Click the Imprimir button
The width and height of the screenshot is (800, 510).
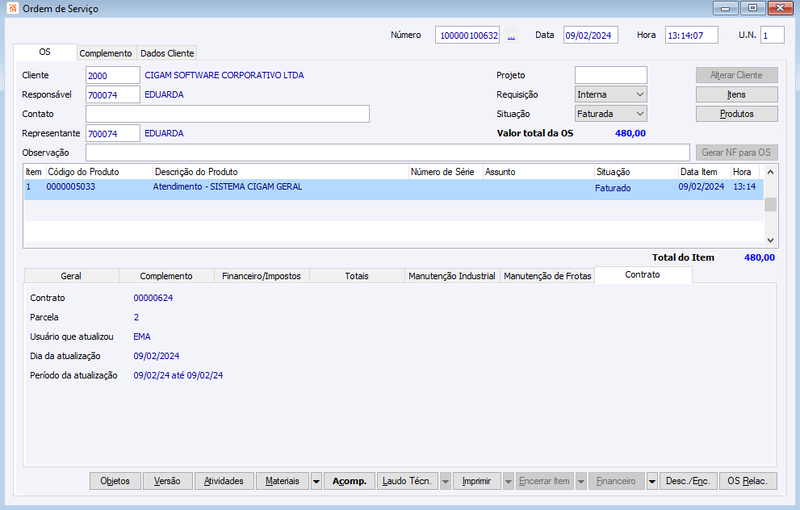[477, 481]
